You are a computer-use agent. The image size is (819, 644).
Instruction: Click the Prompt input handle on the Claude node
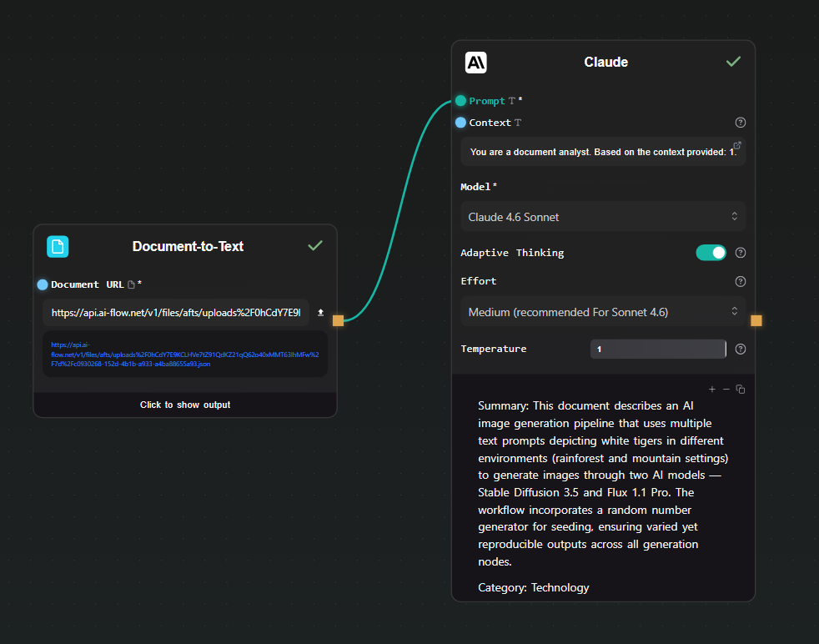tap(460, 100)
